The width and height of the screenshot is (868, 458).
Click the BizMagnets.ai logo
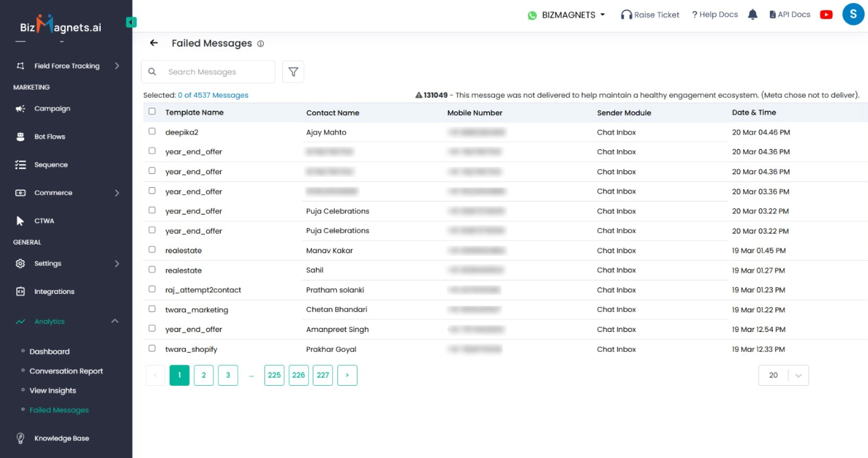click(61, 25)
